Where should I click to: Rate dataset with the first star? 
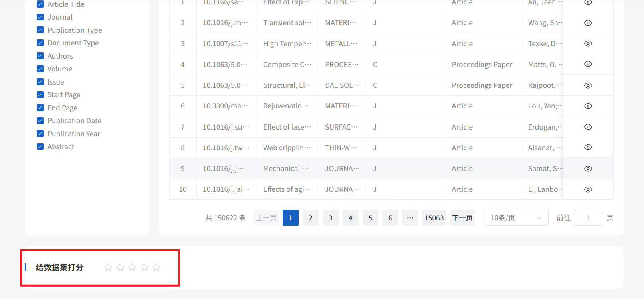coord(108,267)
